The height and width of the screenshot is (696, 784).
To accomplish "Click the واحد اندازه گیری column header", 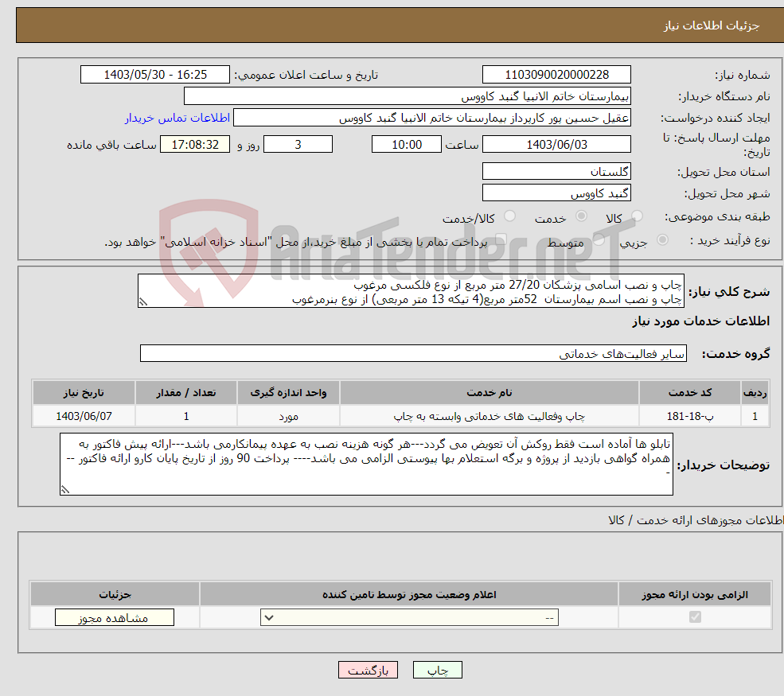I will pyautogui.click(x=288, y=393).
